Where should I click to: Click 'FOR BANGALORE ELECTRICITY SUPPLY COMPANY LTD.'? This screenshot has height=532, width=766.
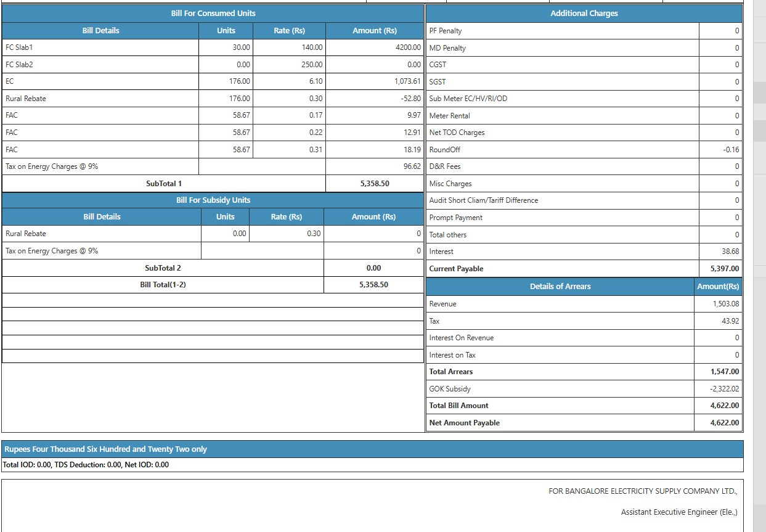click(x=643, y=491)
